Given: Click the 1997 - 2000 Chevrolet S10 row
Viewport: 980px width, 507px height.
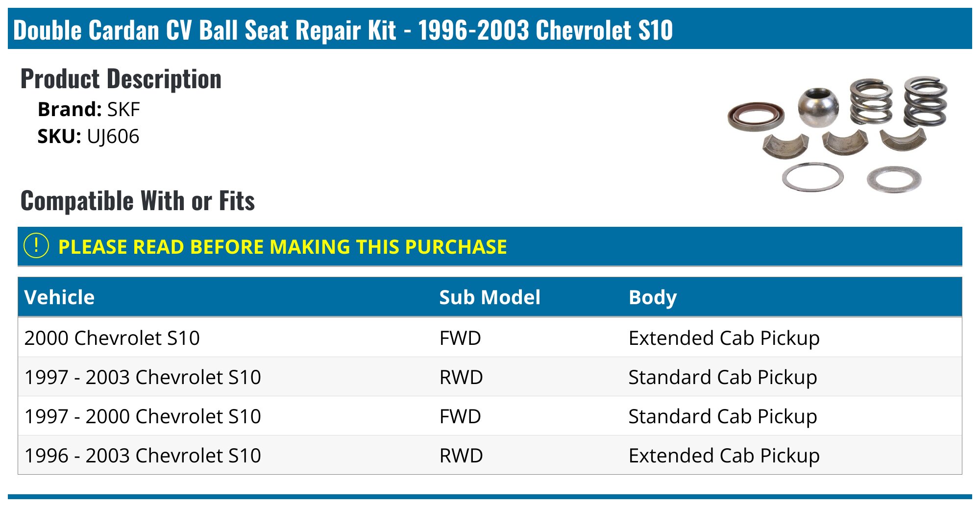Looking at the screenshot, I should coord(490,416).
